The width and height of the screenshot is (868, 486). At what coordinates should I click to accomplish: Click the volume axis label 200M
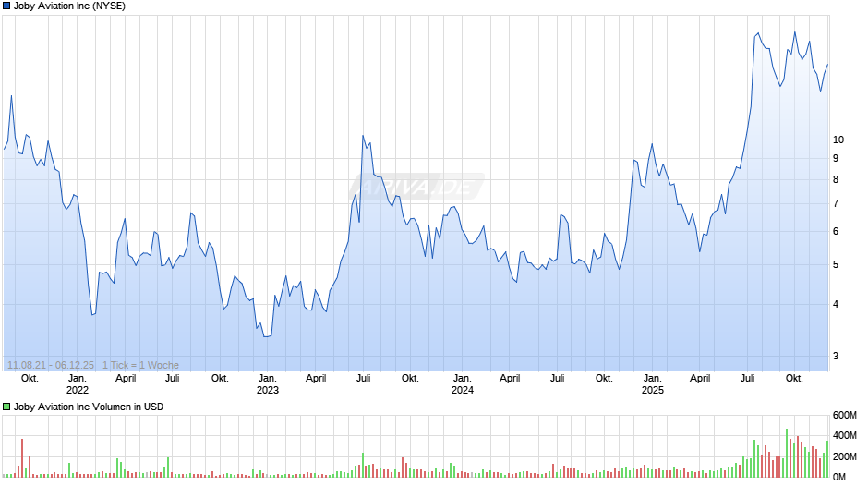[845, 456]
